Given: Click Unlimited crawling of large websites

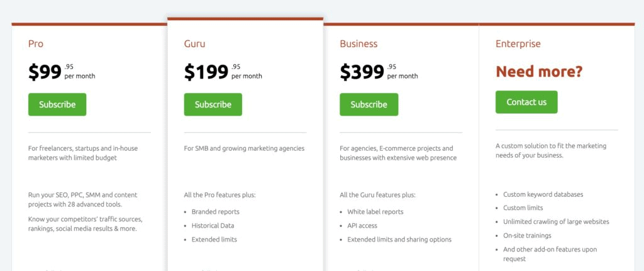Looking at the screenshot, I should 556,222.
